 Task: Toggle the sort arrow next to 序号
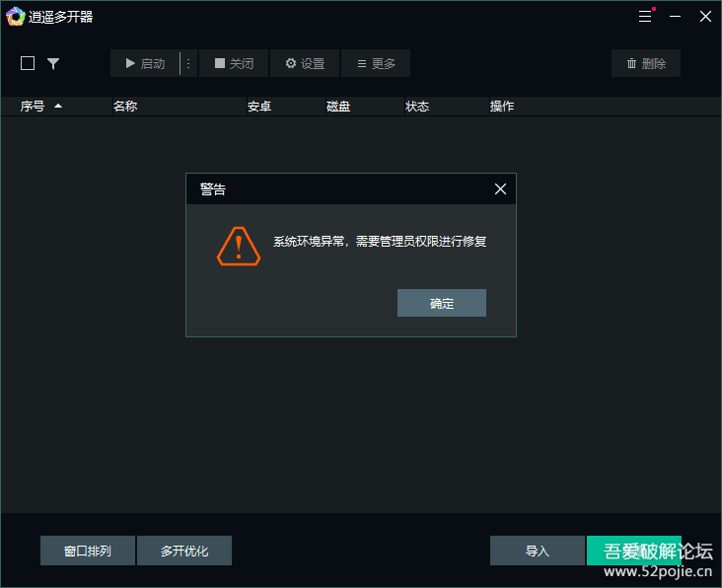[x=58, y=106]
